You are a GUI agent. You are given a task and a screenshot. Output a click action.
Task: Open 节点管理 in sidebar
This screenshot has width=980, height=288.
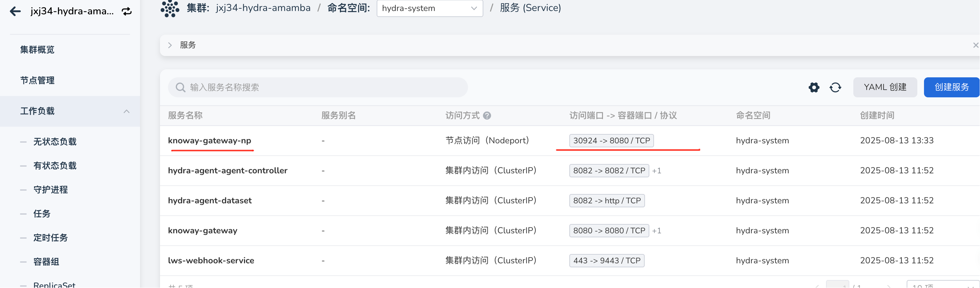pos(37,81)
